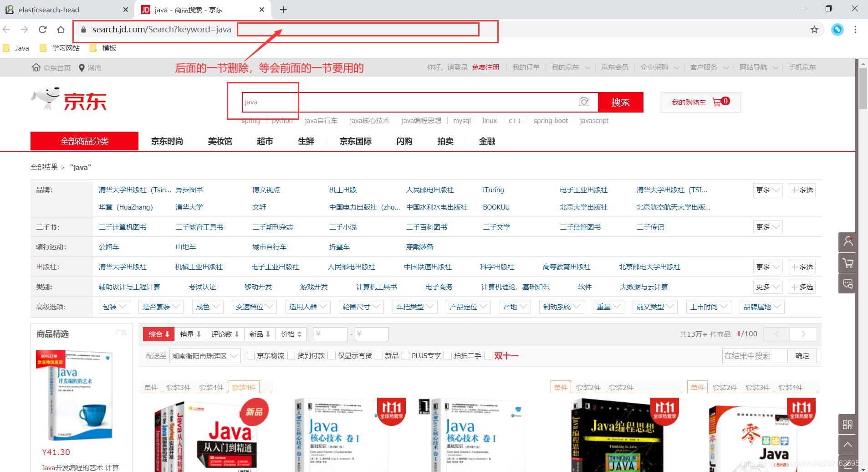868x472 pixels.
Task: Click the back-to-top arrow in sidebar
Action: tap(848, 445)
